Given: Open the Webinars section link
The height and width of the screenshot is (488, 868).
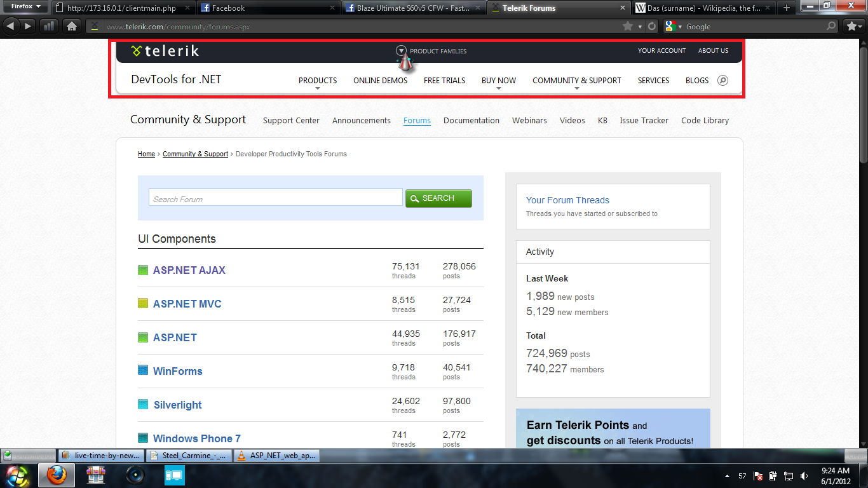Looking at the screenshot, I should pos(529,120).
